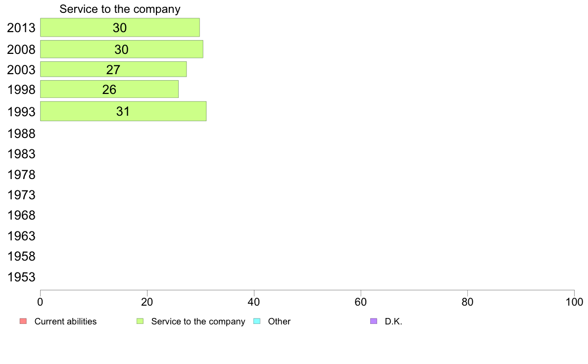Click the 2013 year axis label
This screenshot has height=364, width=588.
(x=21, y=28)
